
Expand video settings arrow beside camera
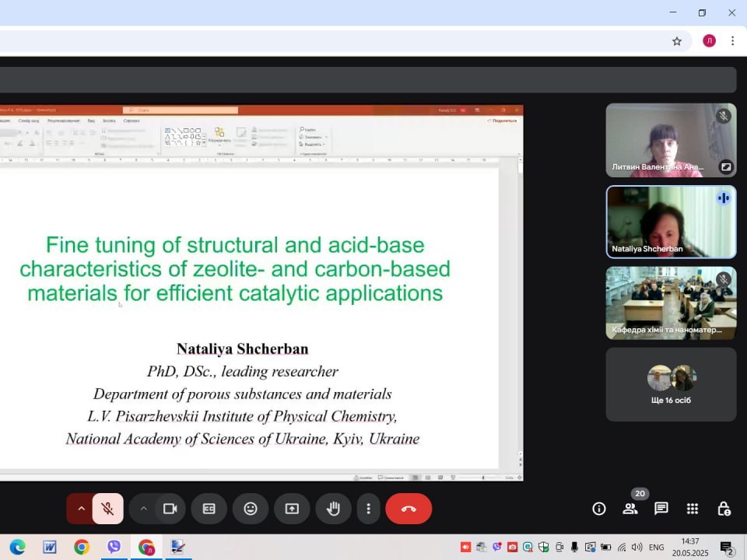[x=143, y=509]
